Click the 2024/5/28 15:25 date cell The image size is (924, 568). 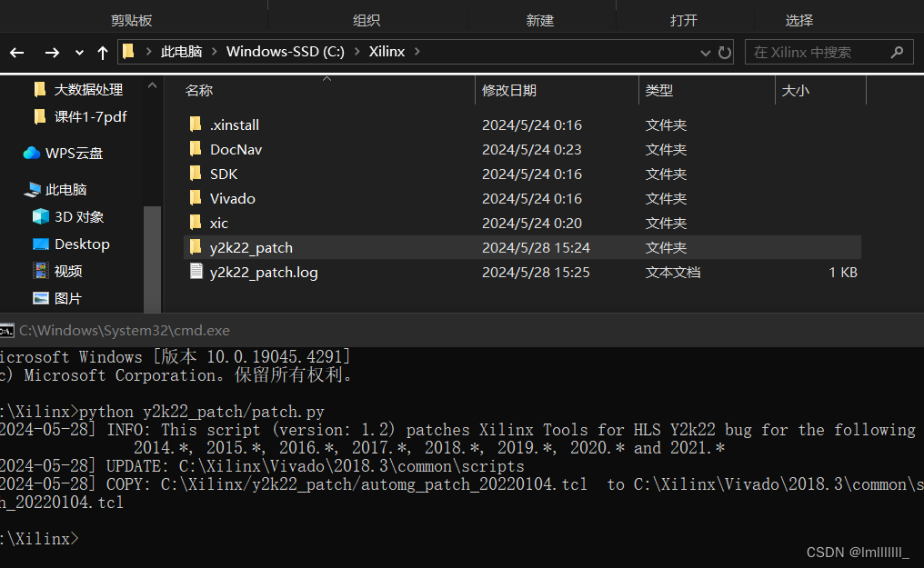(x=536, y=273)
